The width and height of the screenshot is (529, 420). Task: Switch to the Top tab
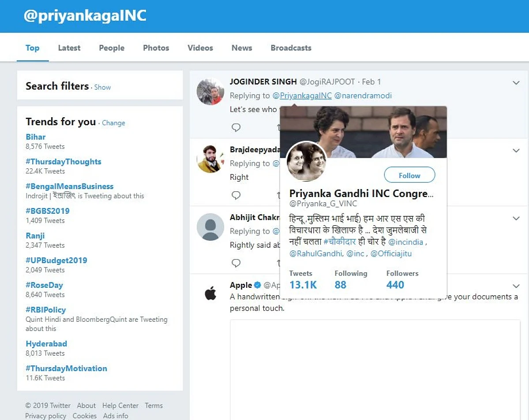coord(32,48)
